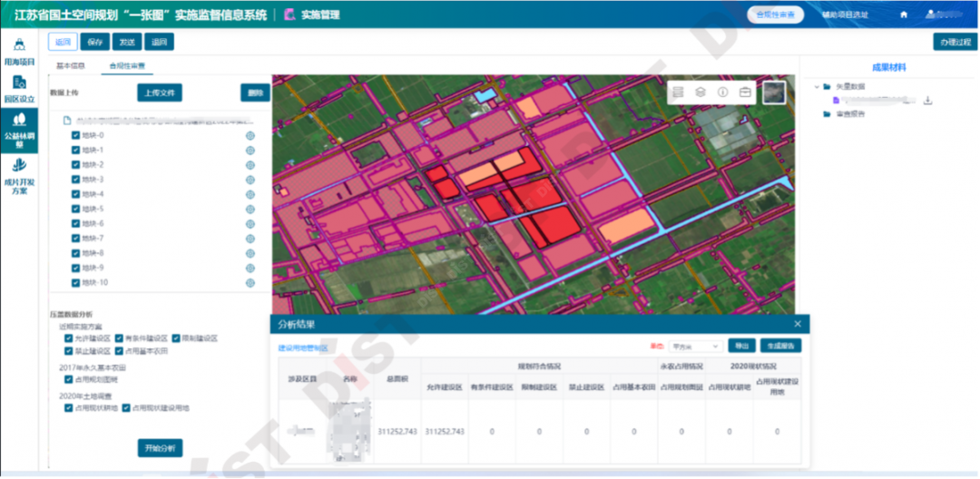Click the 开始分析 button
The height and width of the screenshot is (479, 980).
click(x=161, y=447)
